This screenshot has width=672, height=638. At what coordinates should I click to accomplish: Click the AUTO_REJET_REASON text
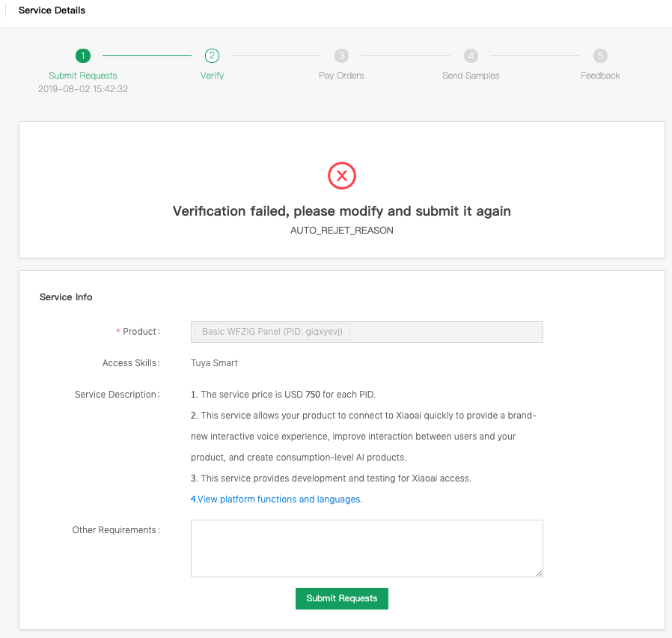pyautogui.click(x=342, y=231)
